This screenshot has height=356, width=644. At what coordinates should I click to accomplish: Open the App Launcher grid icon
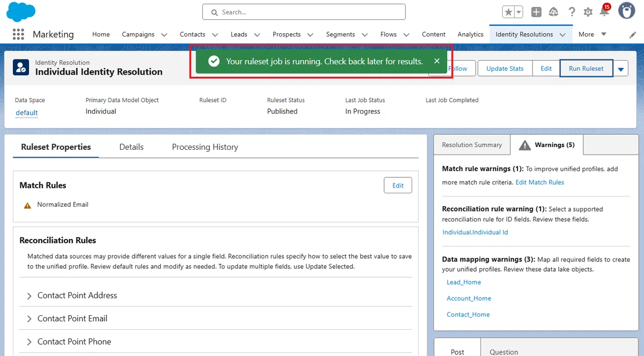pyautogui.click(x=18, y=34)
